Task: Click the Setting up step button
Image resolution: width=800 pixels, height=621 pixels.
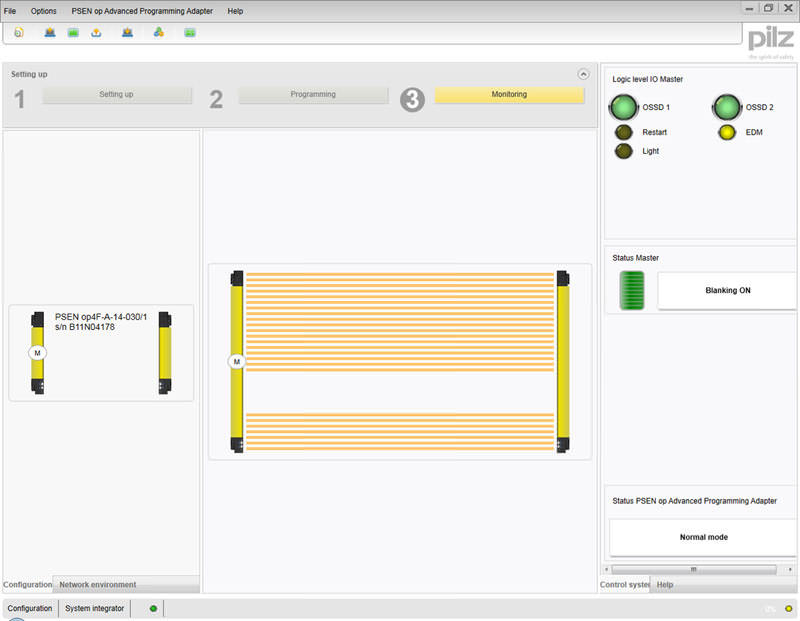Action: [x=117, y=95]
